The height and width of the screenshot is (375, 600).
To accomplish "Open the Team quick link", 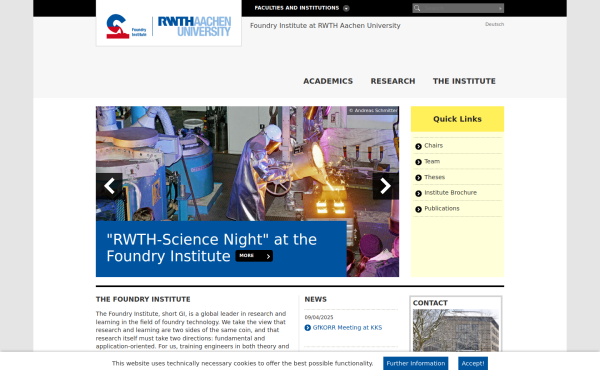I will tap(432, 161).
